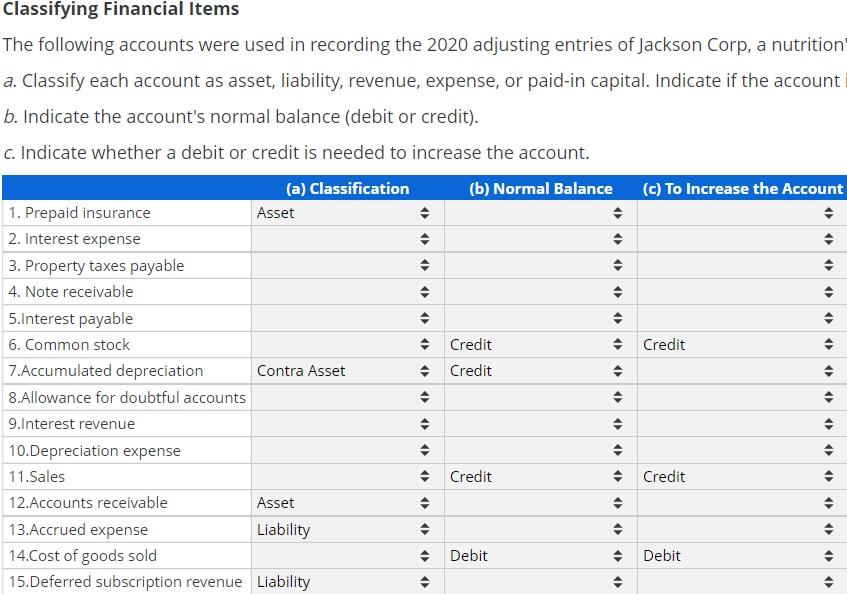847x594 pixels.
Task: Open Classification dropdown for Prepaid insurance
Action: [347, 213]
